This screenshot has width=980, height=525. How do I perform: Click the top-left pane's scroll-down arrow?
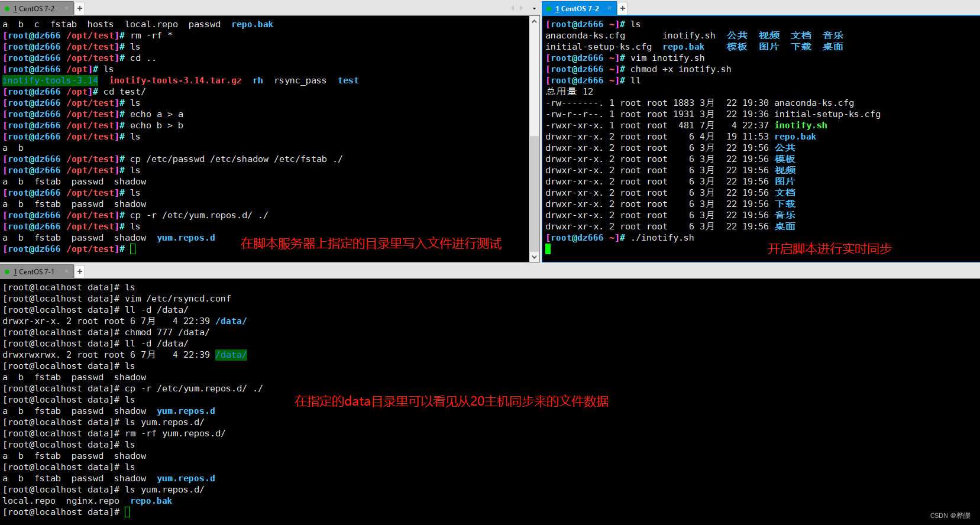point(535,257)
